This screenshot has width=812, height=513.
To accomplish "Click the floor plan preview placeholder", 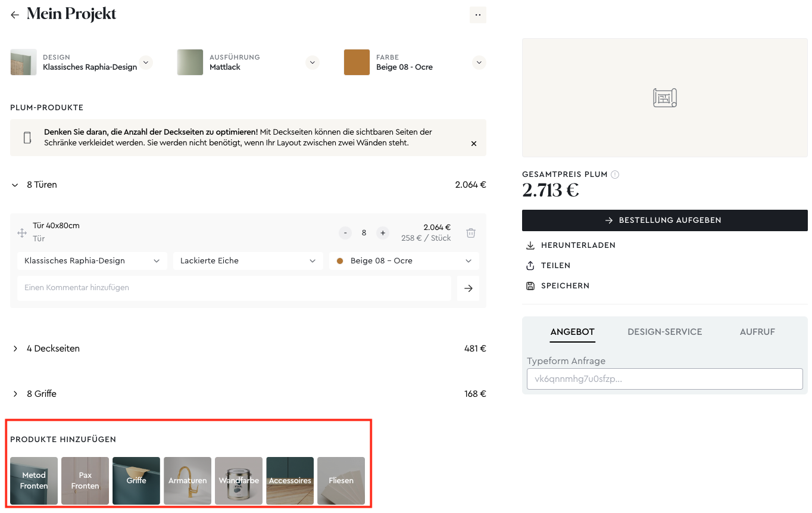I will tap(664, 98).
